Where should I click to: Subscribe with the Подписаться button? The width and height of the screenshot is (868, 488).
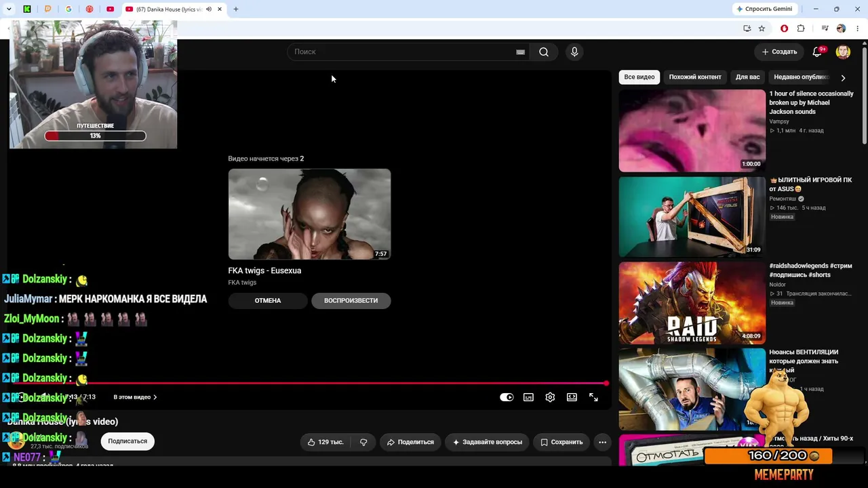point(127,441)
